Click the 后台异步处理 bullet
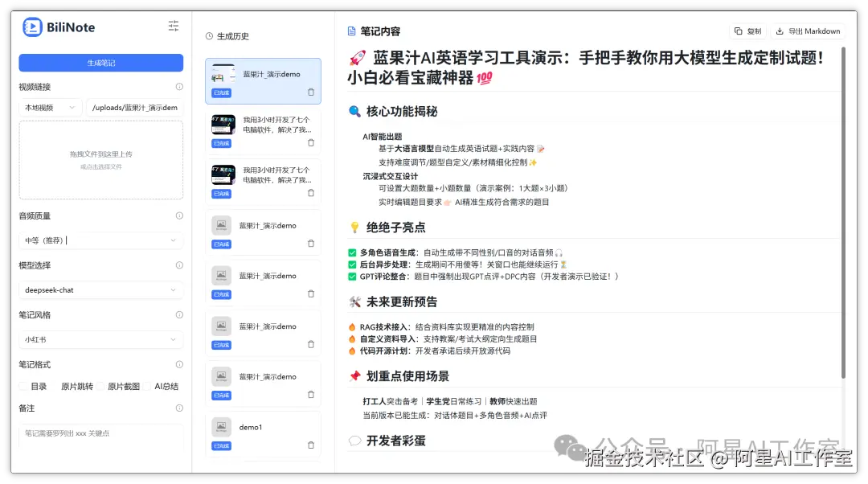 click(459, 265)
